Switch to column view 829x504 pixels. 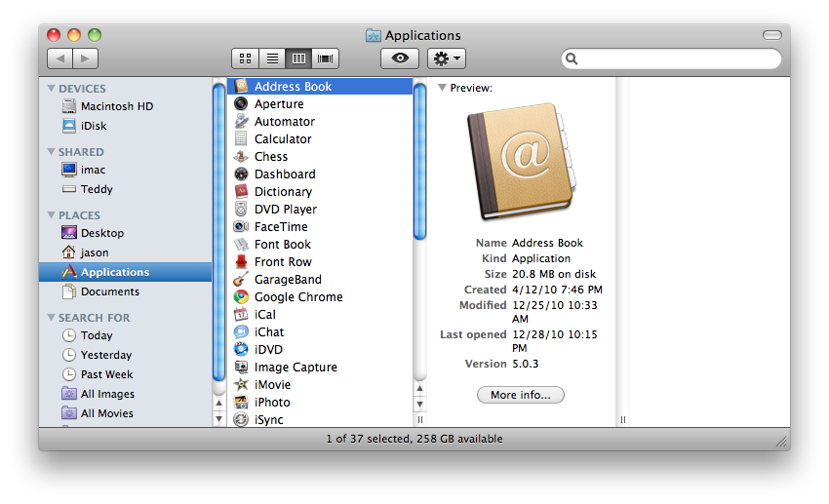pyautogui.click(x=298, y=58)
